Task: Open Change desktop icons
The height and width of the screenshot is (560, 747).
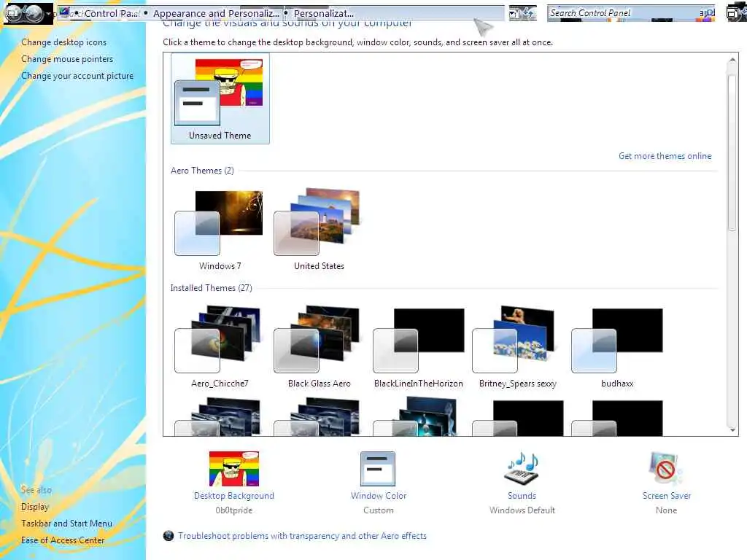Action: pos(64,42)
